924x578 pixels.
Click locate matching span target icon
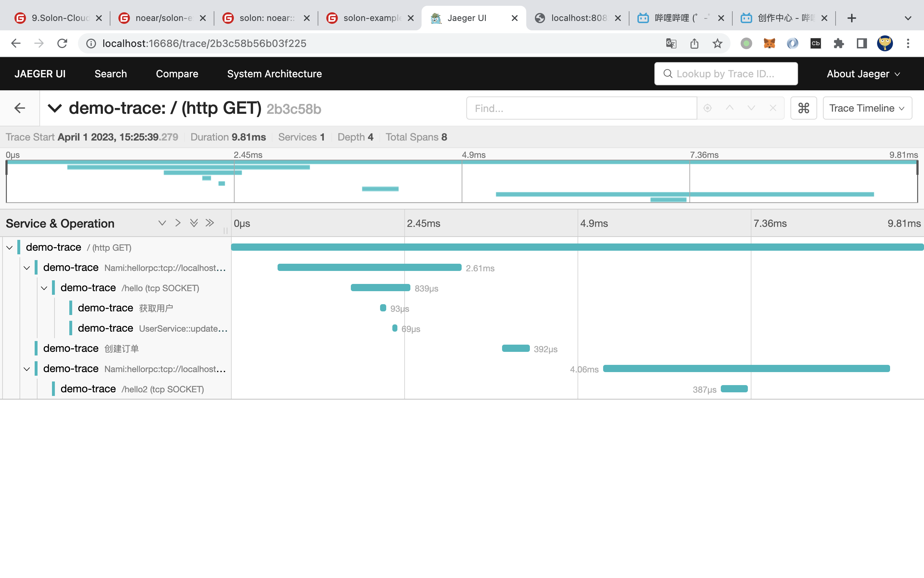[x=707, y=108]
